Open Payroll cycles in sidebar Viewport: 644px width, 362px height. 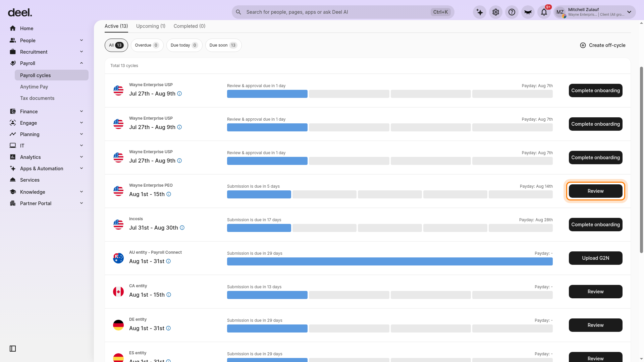(52, 75)
